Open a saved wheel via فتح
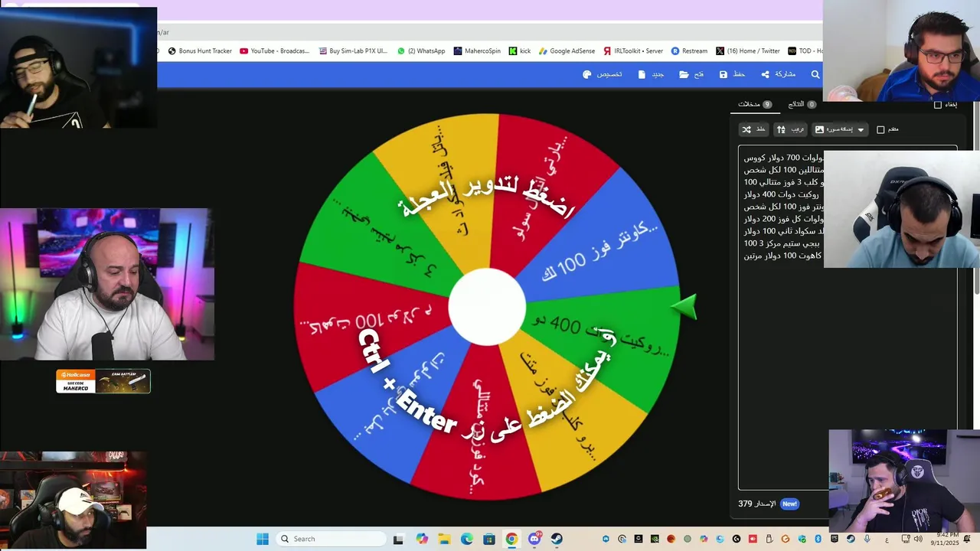Screen dimensions: 980x551 (x=692, y=74)
